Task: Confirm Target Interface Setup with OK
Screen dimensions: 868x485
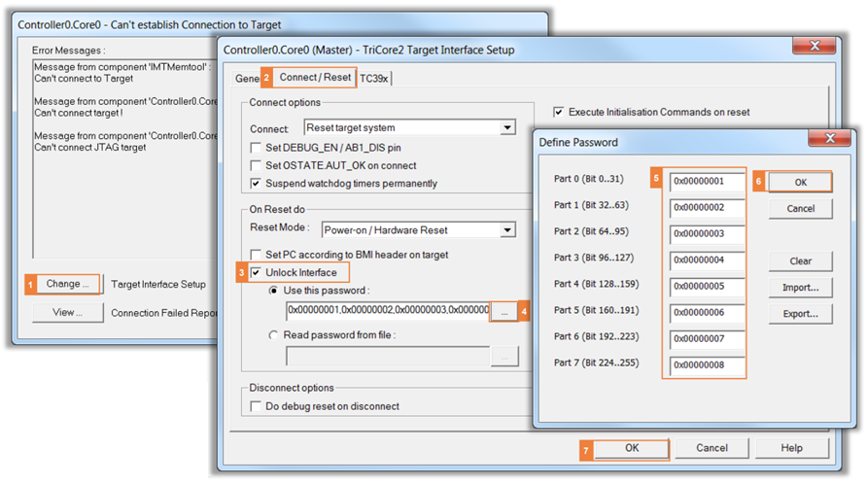Action: click(632, 448)
